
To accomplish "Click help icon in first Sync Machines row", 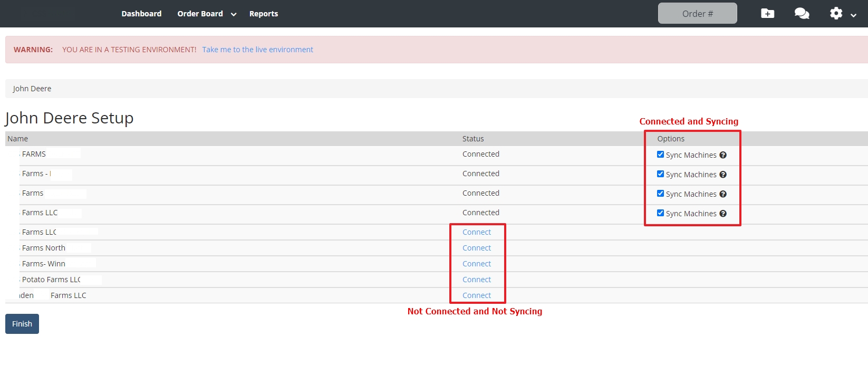I will (723, 155).
